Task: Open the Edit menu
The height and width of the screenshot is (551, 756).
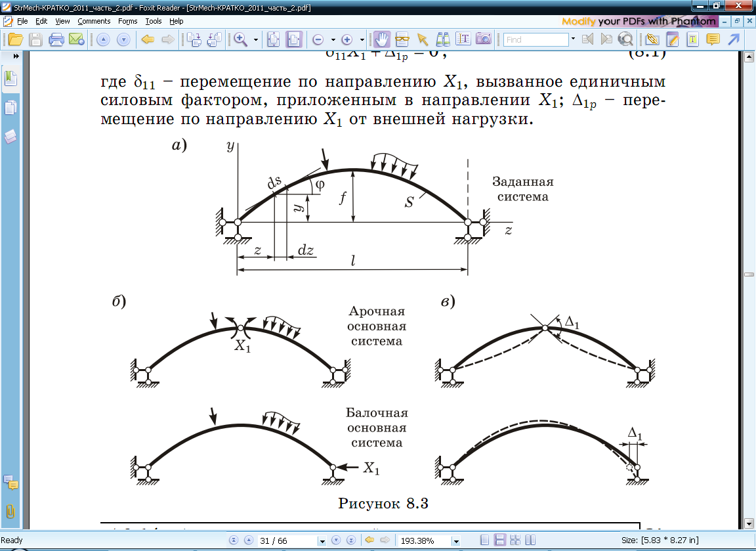Action: 41,21
